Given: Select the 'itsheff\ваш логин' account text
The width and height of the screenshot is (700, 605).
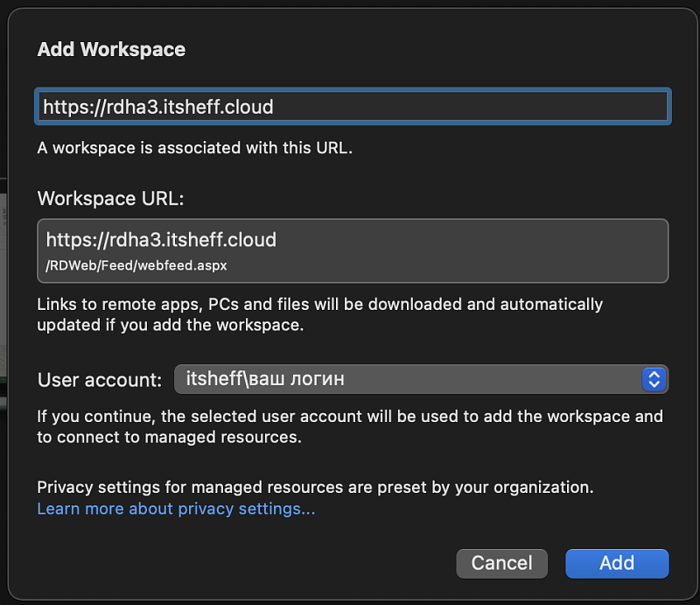Looking at the screenshot, I should tap(265, 379).
